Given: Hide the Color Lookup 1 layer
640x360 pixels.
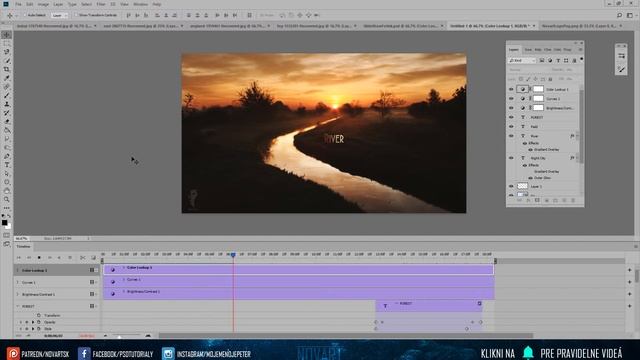Looking at the screenshot, I should click(x=511, y=89).
